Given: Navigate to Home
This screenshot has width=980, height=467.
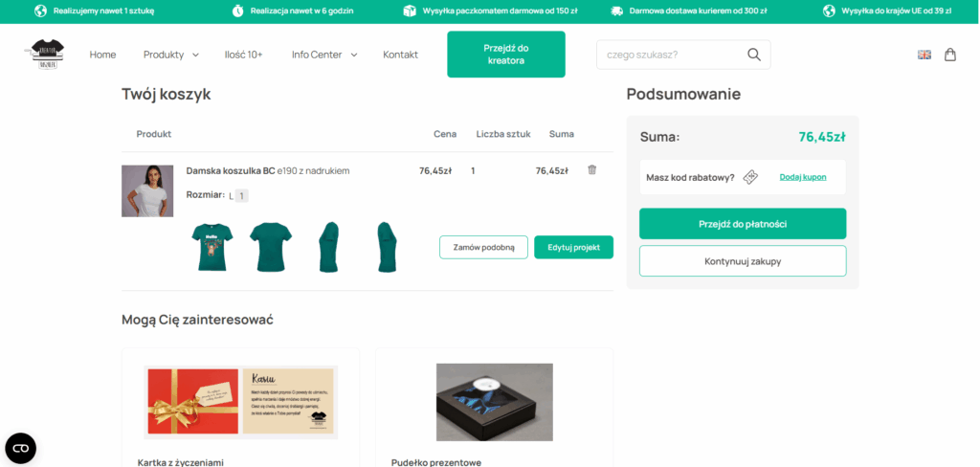Looking at the screenshot, I should (102, 55).
